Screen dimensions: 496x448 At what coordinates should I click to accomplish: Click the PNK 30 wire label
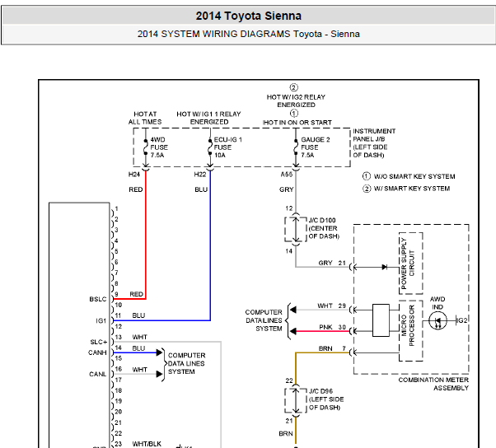click(333, 327)
